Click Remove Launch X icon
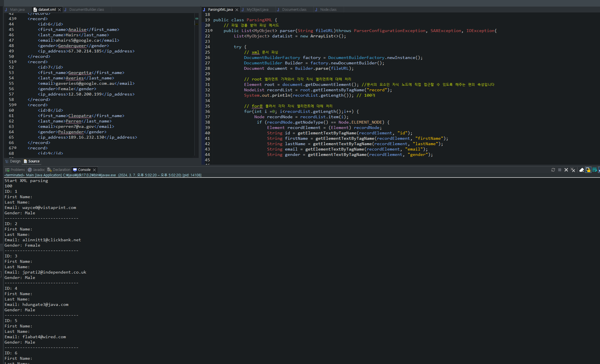 pos(566,170)
